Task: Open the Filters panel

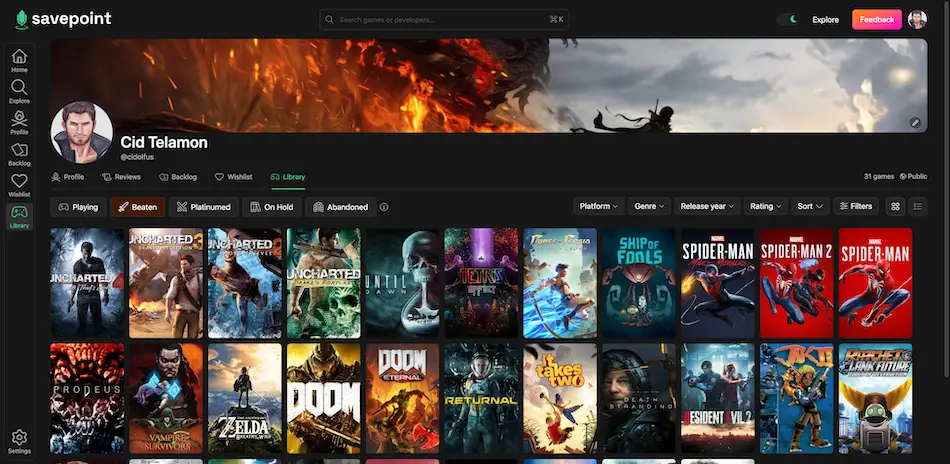Action: (855, 207)
